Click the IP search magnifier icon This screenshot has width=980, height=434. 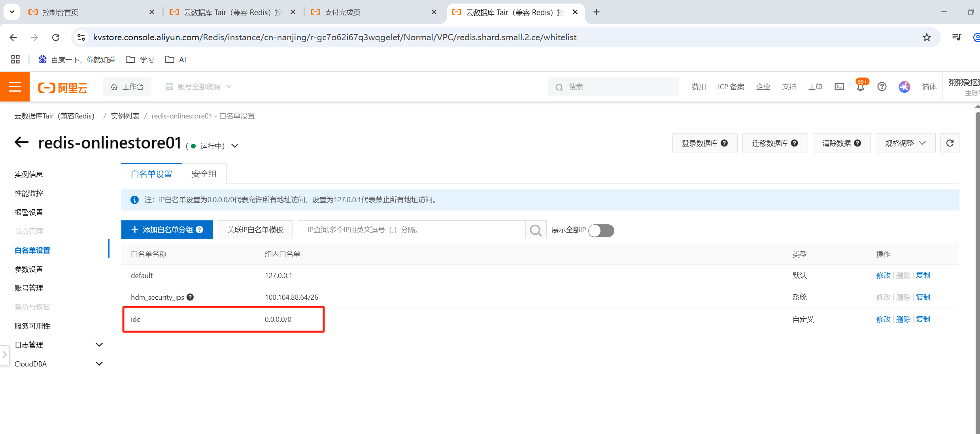536,230
